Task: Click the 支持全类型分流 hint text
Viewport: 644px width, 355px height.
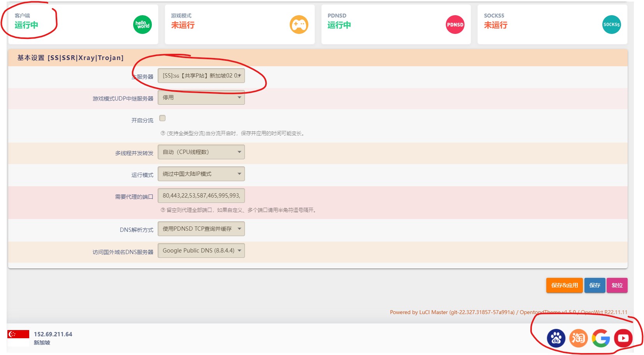Action: [x=233, y=133]
